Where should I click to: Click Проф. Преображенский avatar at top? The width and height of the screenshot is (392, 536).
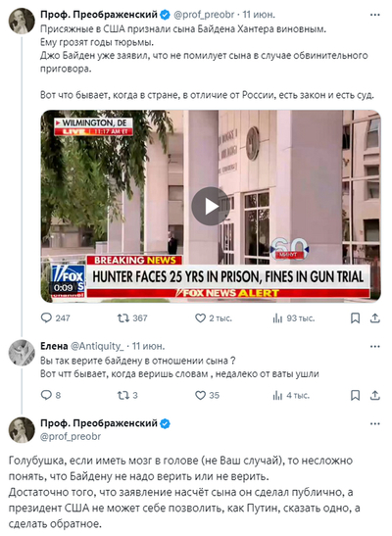[x=22, y=21]
